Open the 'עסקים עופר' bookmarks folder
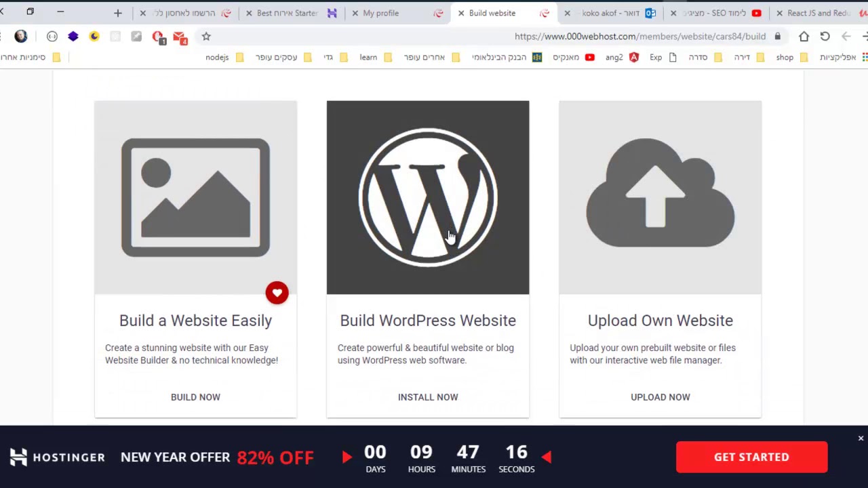Viewport: 868px width, 488px height. (283, 58)
